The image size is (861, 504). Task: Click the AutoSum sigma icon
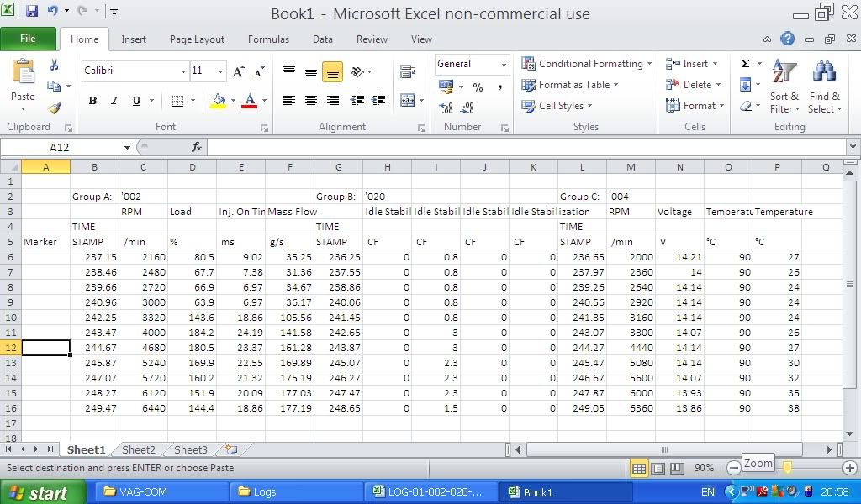tap(745, 64)
